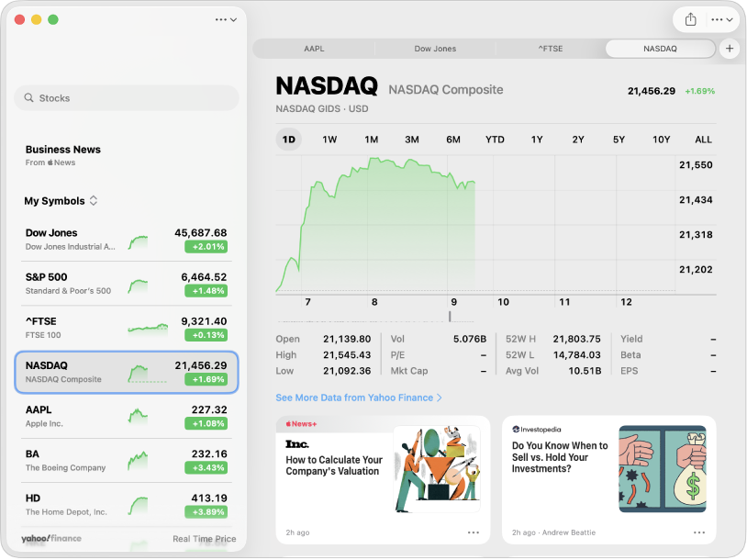This screenshot has width=747, height=560.
Task: Toggle the 1W chart range
Action: 329,140
